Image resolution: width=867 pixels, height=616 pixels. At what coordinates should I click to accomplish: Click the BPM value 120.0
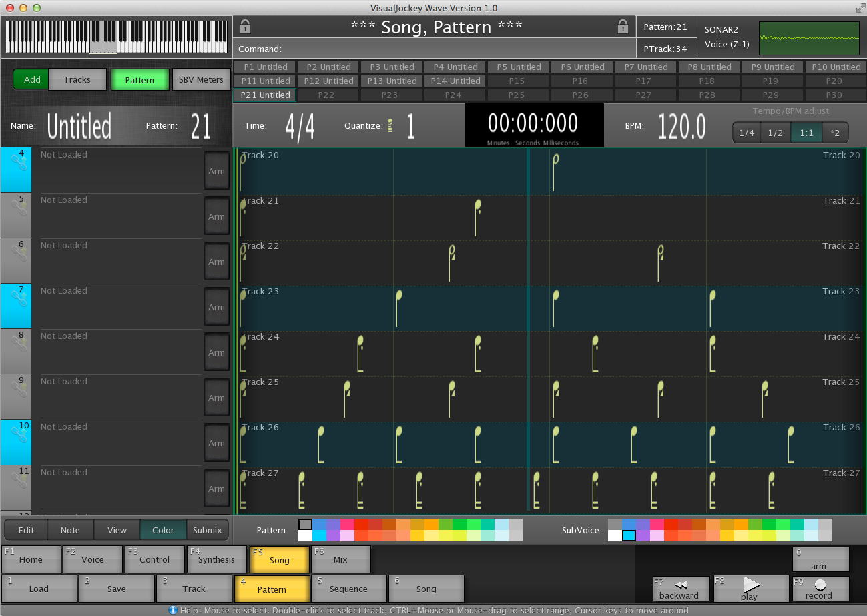click(681, 125)
